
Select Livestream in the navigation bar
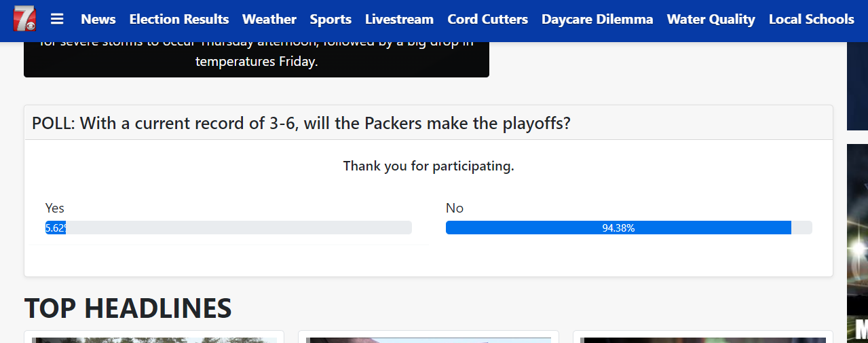(399, 19)
